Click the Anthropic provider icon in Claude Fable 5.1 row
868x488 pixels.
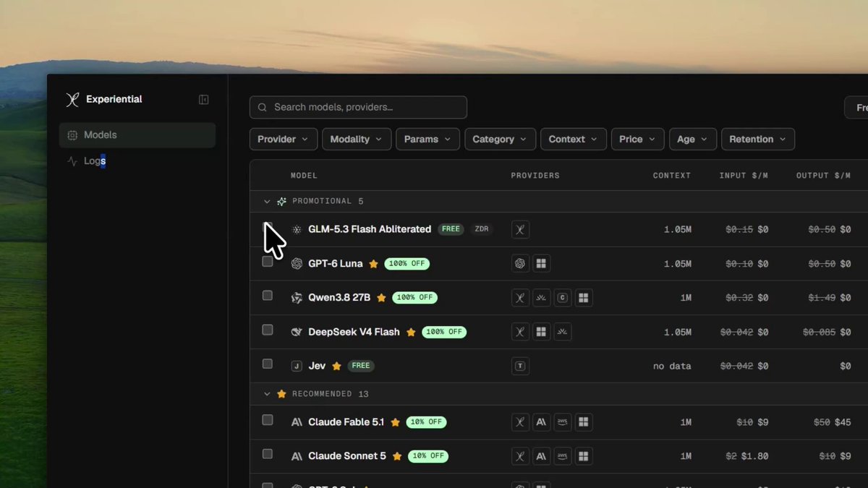tap(541, 422)
